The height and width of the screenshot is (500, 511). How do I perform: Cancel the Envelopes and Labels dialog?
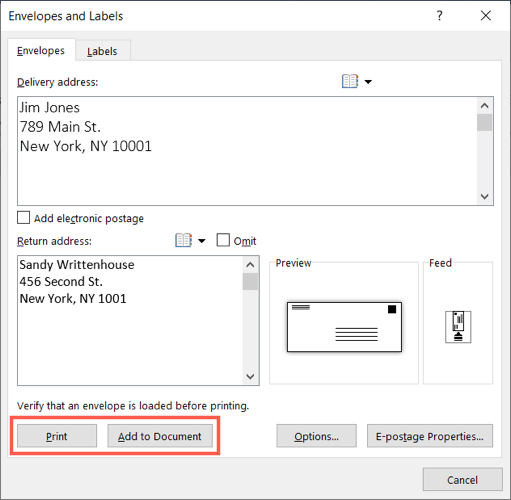pyautogui.click(x=463, y=480)
